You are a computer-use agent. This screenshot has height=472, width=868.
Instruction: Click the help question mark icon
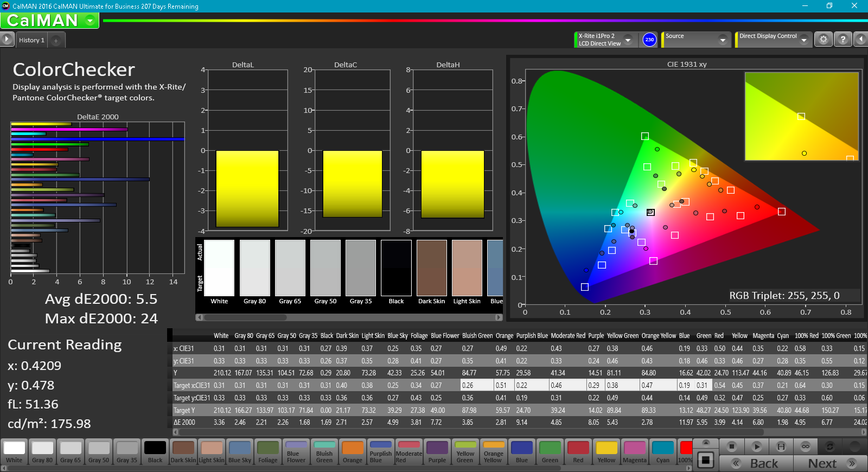tap(843, 40)
